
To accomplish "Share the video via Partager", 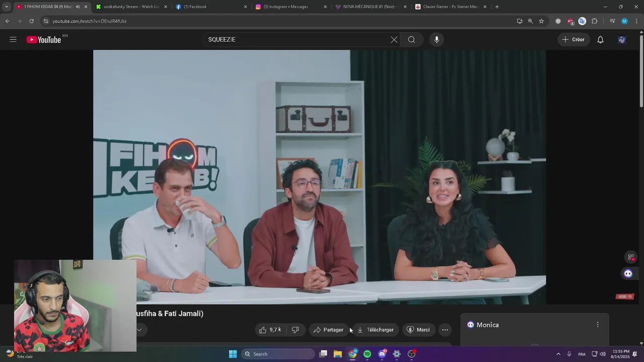I will [x=328, y=330].
